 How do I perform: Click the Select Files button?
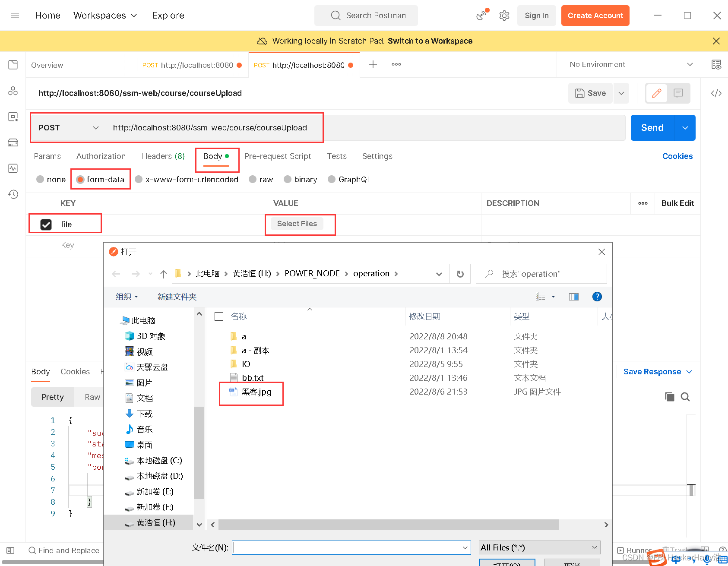[x=297, y=224]
